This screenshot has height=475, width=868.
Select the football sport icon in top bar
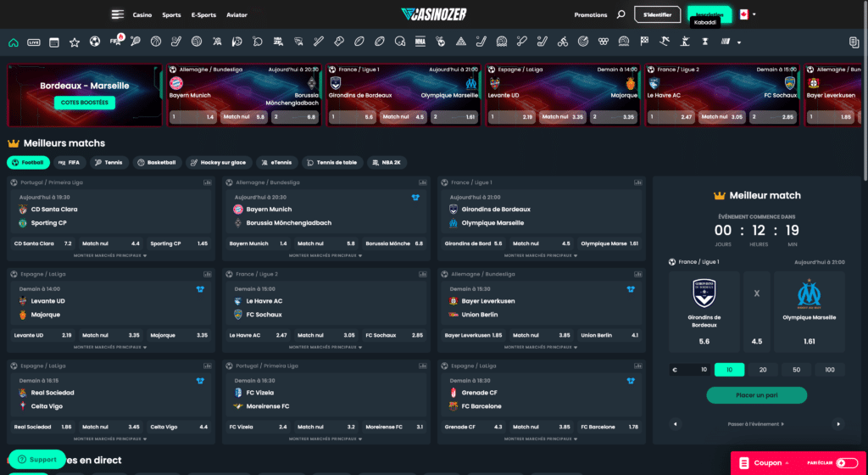point(95,42)
